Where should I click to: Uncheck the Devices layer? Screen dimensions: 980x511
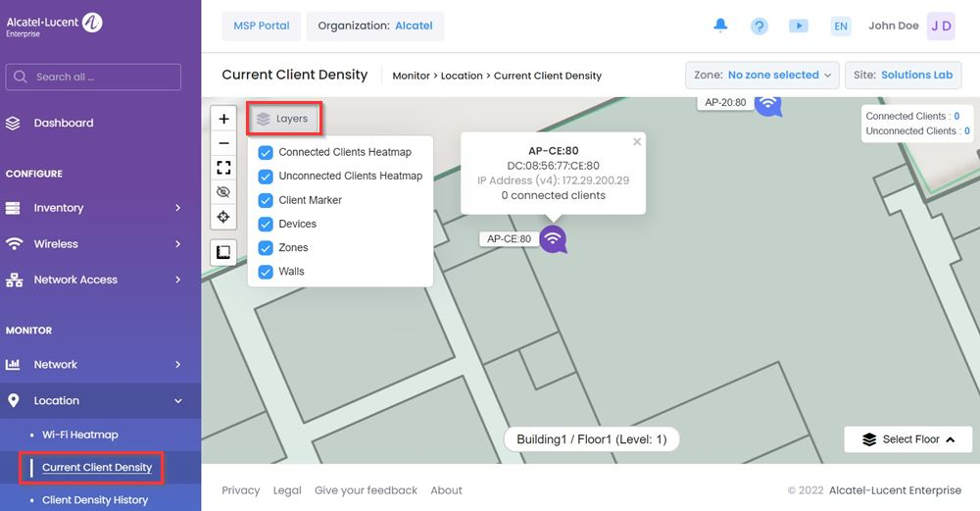(266, 224)
